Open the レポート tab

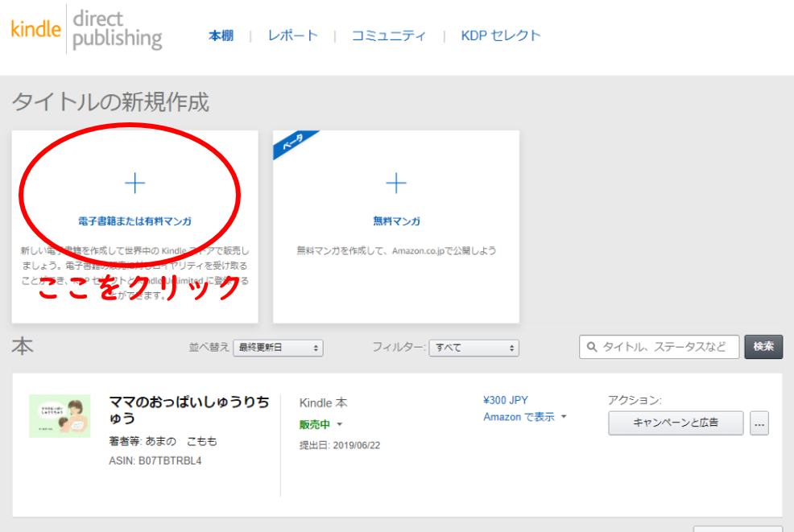tap(292, 36)
